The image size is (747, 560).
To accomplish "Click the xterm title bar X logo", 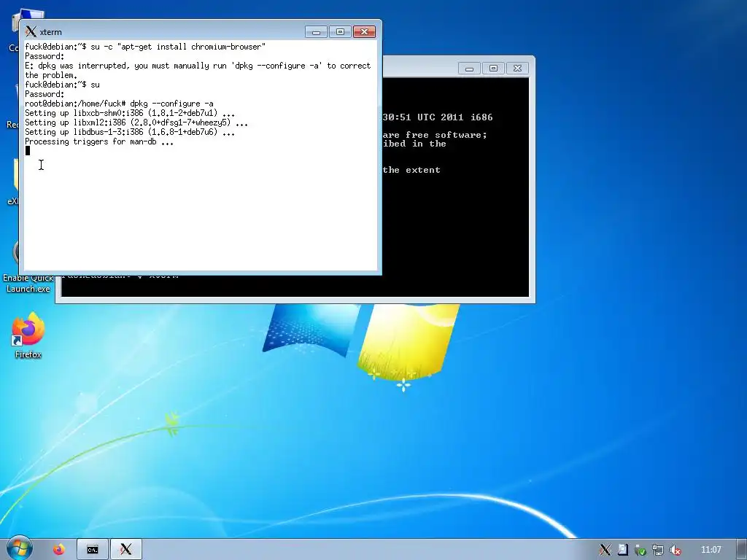I will tap(31, 31).
